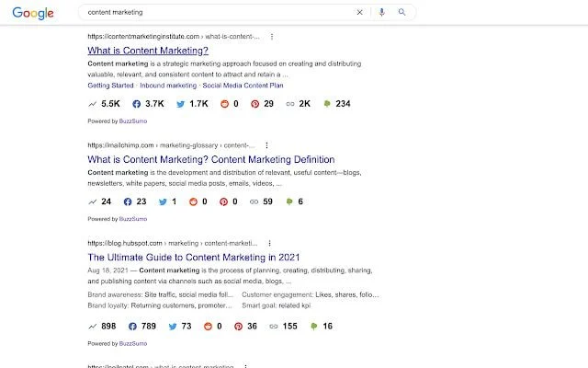Open the 'What is Content Marketing?' result link
Image resolution: width=588 pixels, height=368 pixels.
[x=148, y=51]
